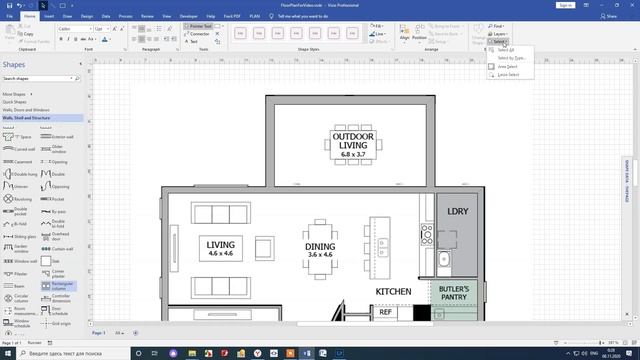
Task: Expand the Fill dropdown
Action: [376, 26]
